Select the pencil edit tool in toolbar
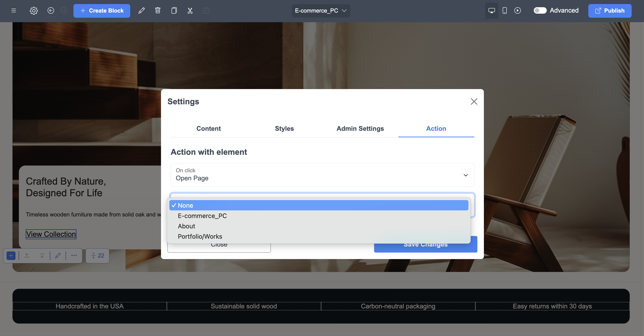This screenshot has width=644, height=336. pyautogui.click(x=141, y=11)
